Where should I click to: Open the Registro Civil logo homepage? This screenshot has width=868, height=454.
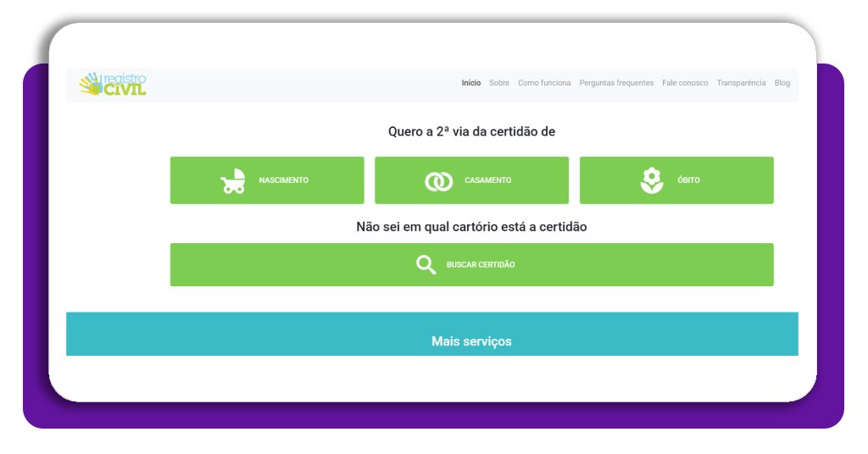[113, 84]
